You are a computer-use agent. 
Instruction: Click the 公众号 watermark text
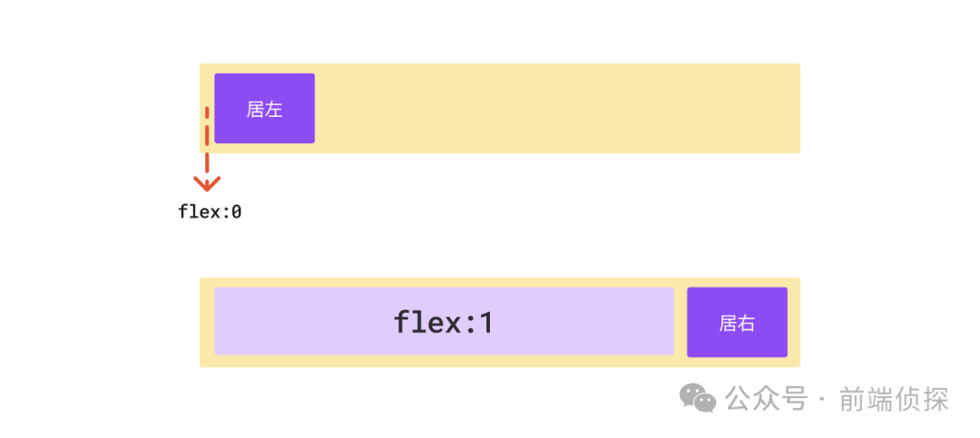766,399
